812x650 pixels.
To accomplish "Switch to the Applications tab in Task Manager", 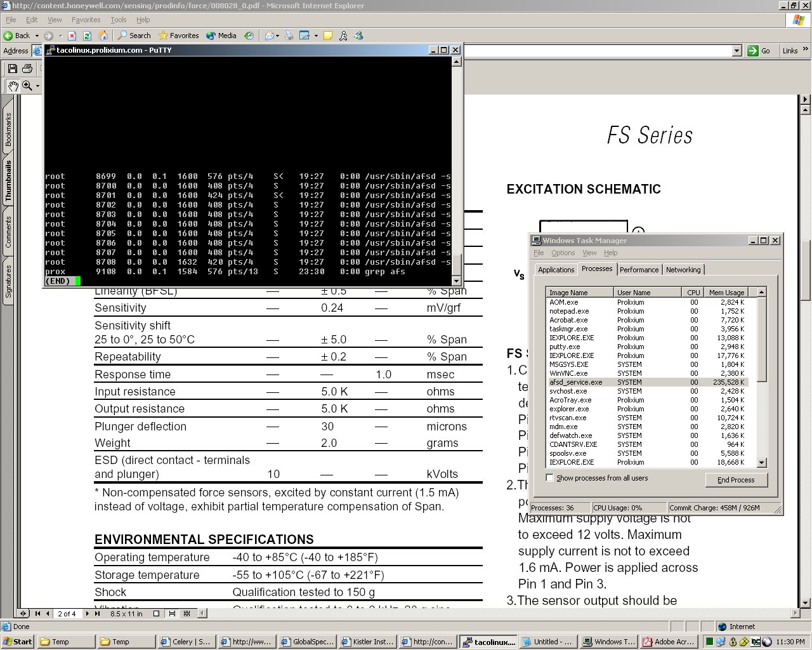I will [x=556, y=270].
